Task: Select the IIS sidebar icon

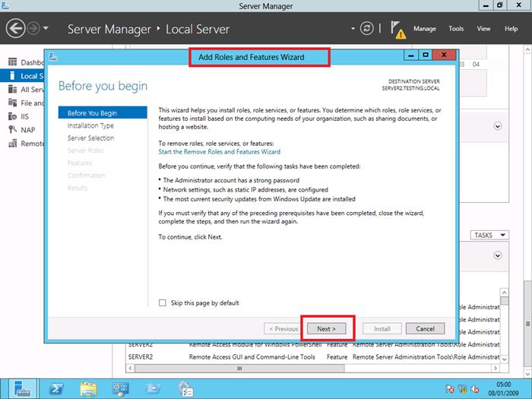Action: tap(13, 116)
